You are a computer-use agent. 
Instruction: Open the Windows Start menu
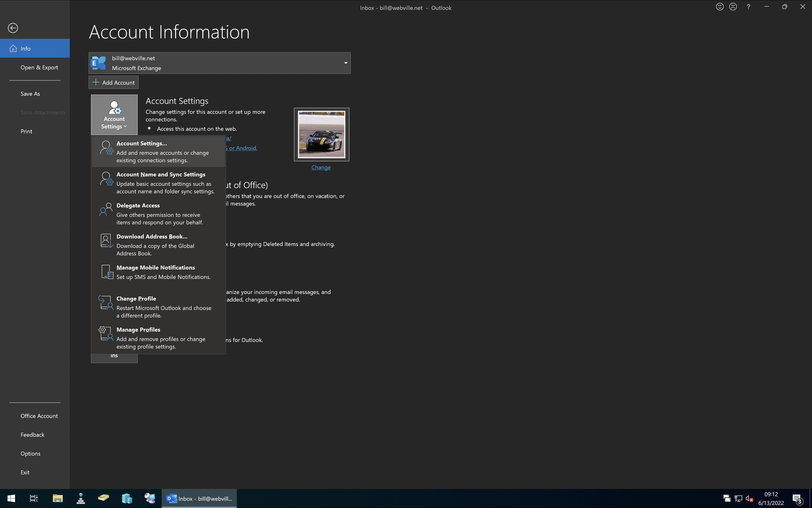click(11, 499)
